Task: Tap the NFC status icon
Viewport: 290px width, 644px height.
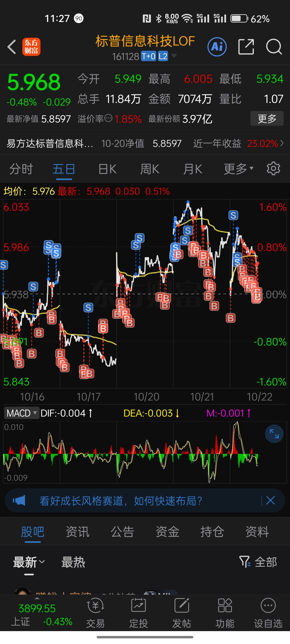Action: pos(147,19)
